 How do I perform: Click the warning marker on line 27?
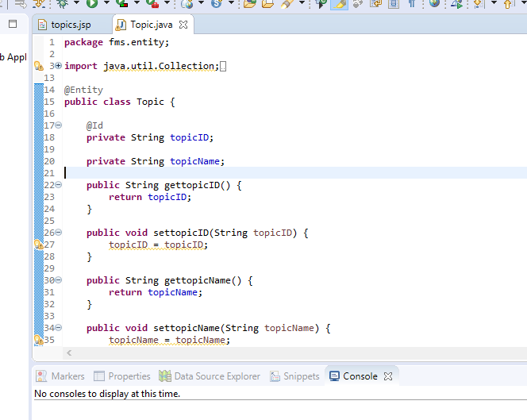click(x=38, y=245)
